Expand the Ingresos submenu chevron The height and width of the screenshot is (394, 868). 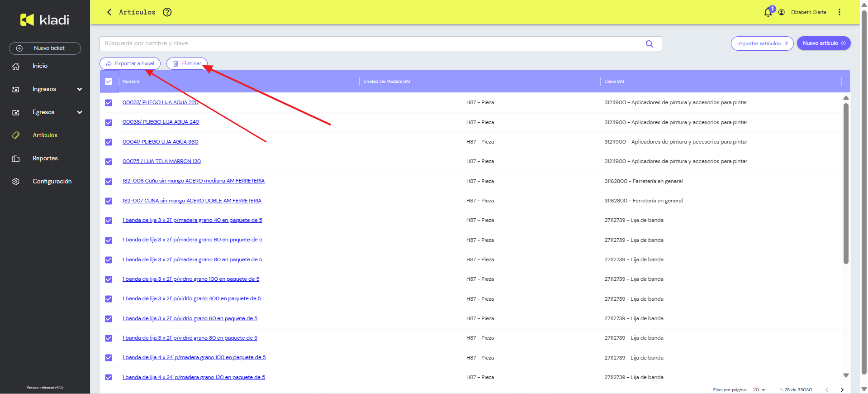point(80,89)
